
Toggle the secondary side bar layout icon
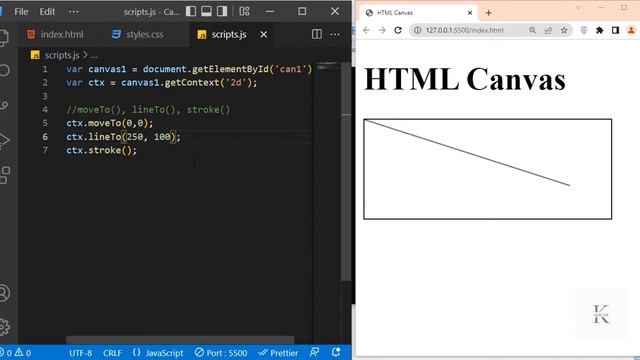pos(222,11)
